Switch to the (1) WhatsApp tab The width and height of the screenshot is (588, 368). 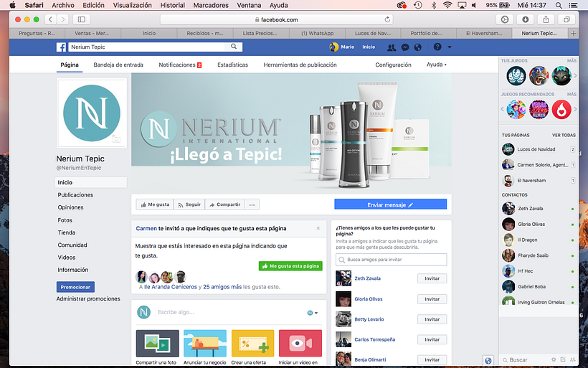317,34
